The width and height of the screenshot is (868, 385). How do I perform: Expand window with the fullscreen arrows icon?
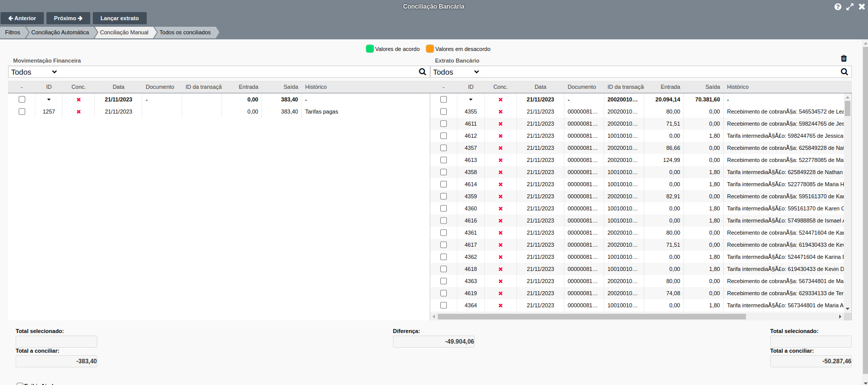click(x=850, y=7)
